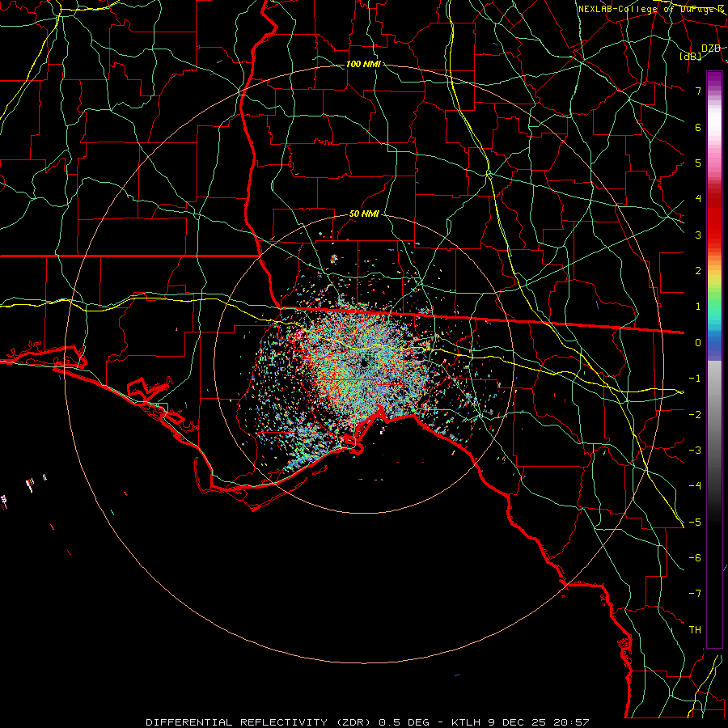This screenshot has width=728, height=728.
Task: Click the 'DIFFERENTIAL REFLECTIVITY (ZDR)' caption text
Action: pos(259,722)
